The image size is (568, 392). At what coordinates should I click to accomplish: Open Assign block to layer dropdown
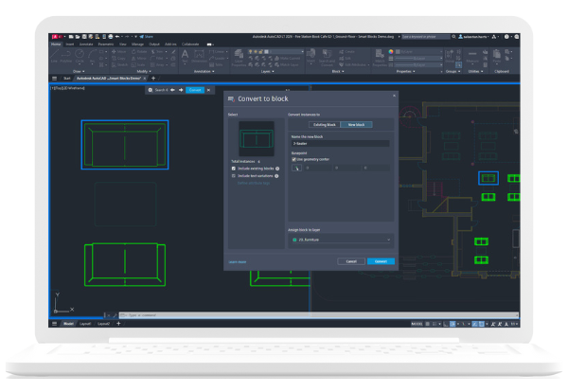[341, 240]
